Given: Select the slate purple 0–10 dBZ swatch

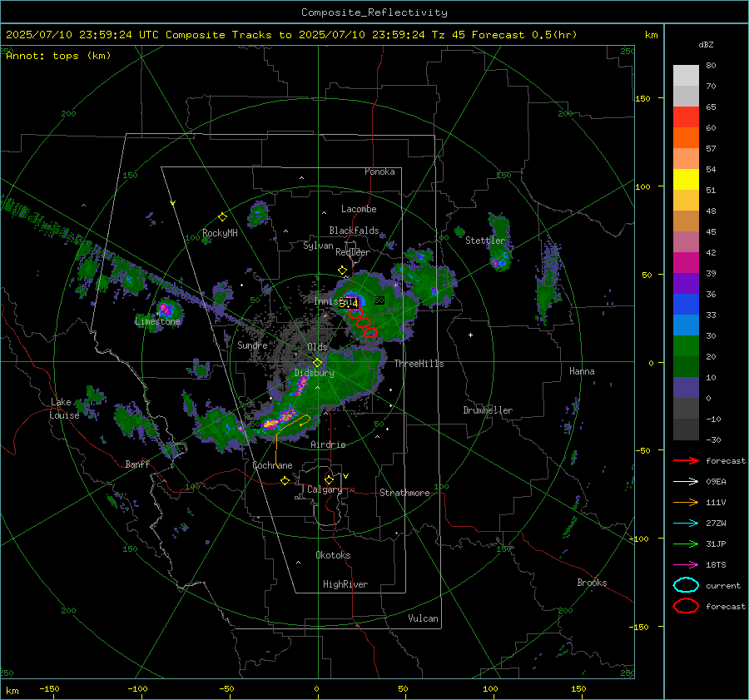Looking at the screenshot, I should click(686, 388).
